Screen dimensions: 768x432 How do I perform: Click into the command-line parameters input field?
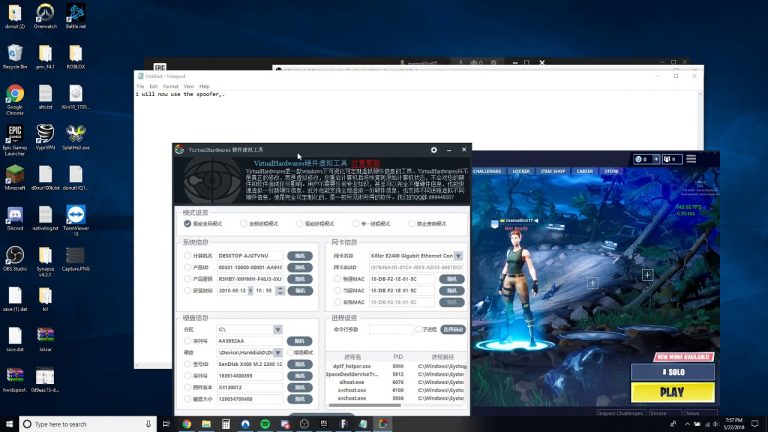390,329
